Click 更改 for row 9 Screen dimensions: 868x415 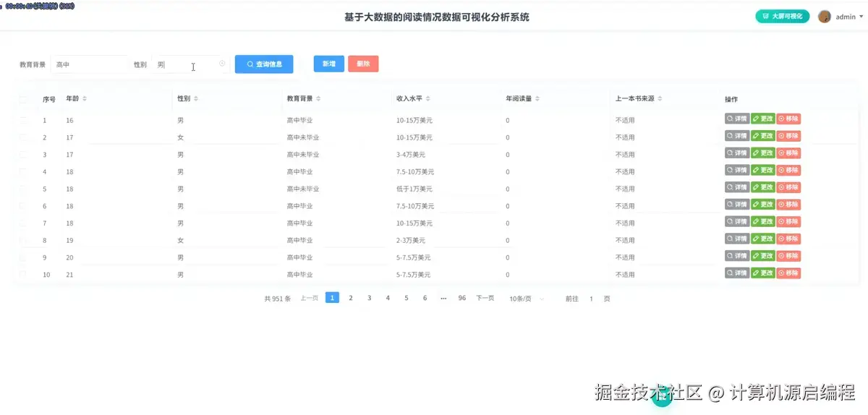(x=762, y=256)
